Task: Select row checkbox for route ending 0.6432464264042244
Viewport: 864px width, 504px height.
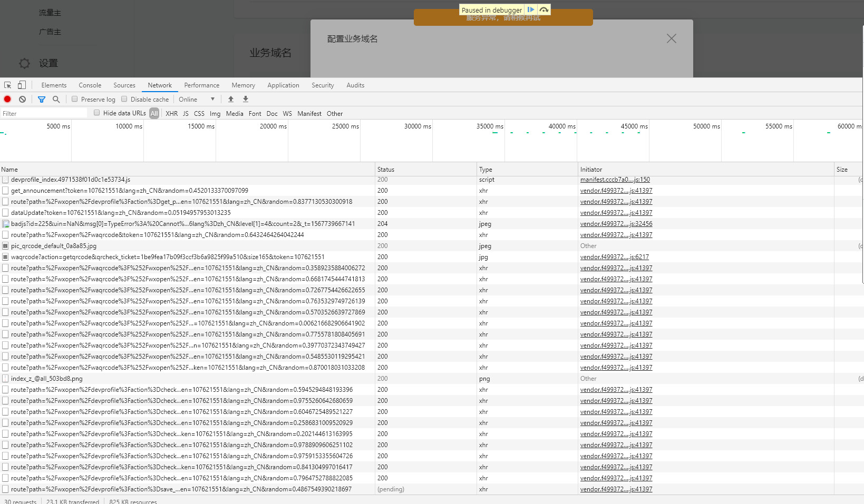Action: (5, 235)
